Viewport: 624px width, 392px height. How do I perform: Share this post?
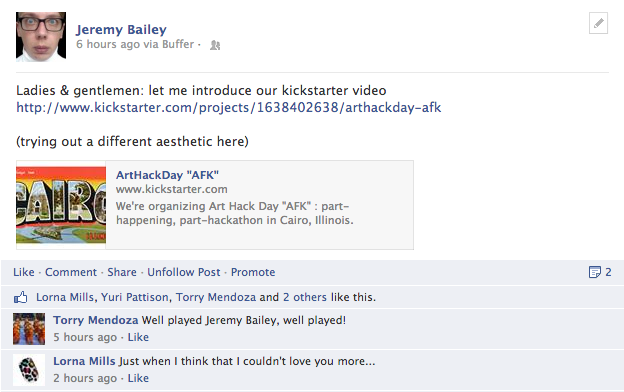point(122,272)
